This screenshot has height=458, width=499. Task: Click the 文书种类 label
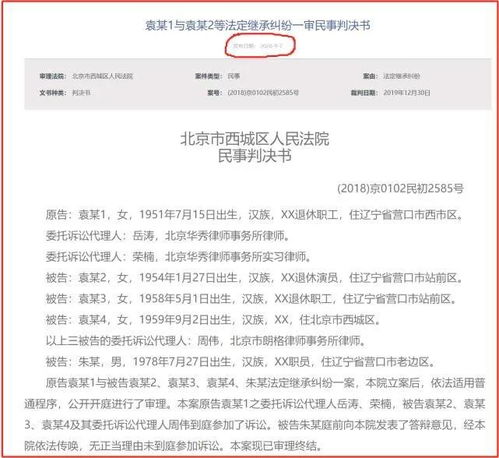coord(53,92)
